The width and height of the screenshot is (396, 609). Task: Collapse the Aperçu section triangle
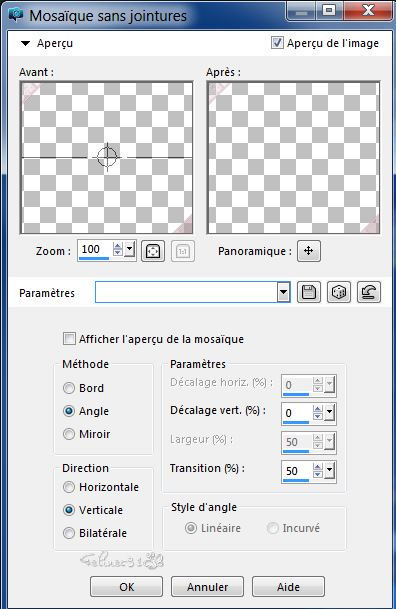(25, 44)
